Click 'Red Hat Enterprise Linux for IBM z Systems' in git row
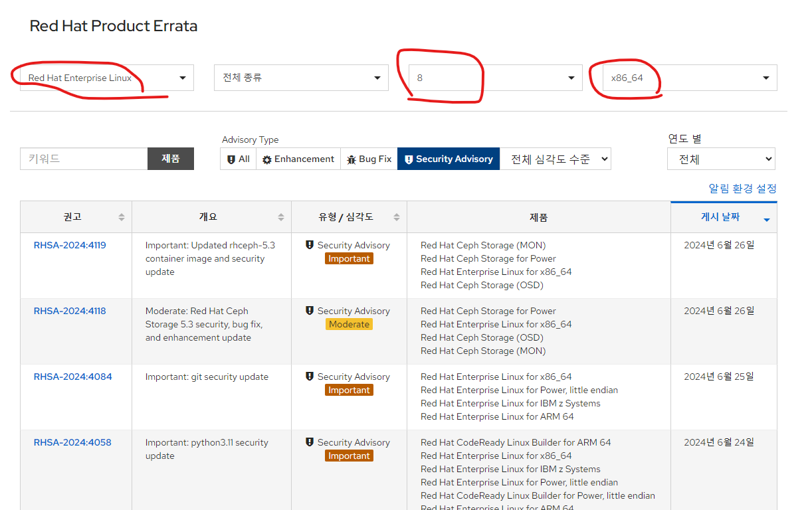 point(510,403)
